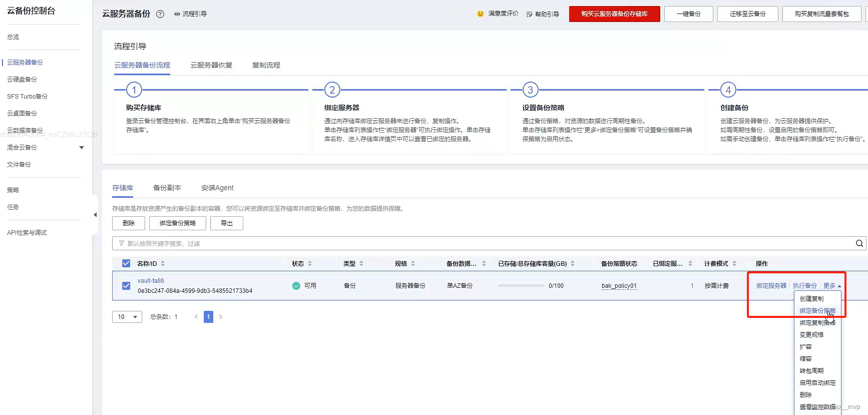Click the 迁移至云备份 button
The image size is (868, 415).
(x=748, y=14)
